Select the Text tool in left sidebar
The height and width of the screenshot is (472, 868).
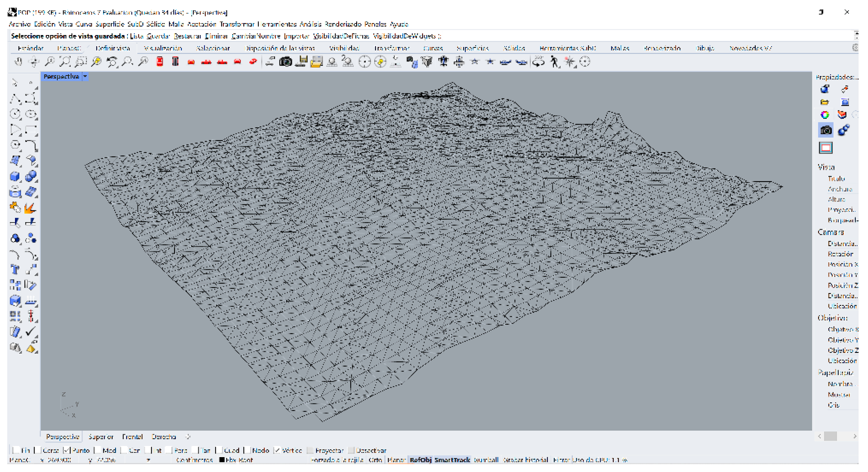point(15,269)
